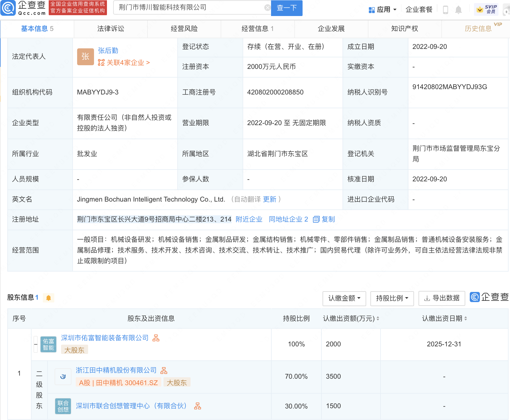
Task: Select the registered capital 2000万元人民币
Action: coord(271,67)
